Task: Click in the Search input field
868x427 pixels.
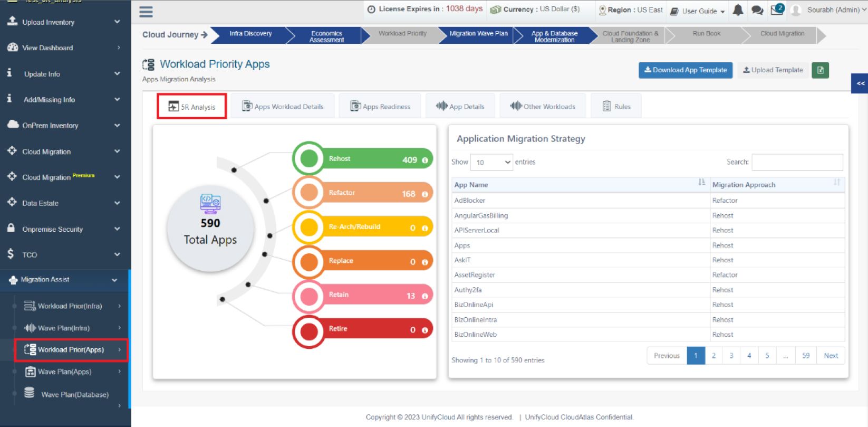Action: point(797,162)
